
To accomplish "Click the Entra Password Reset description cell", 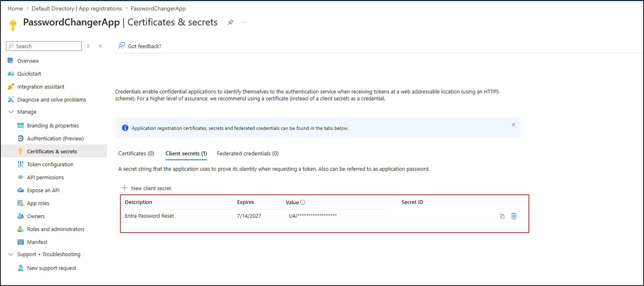I will [149, 216].
